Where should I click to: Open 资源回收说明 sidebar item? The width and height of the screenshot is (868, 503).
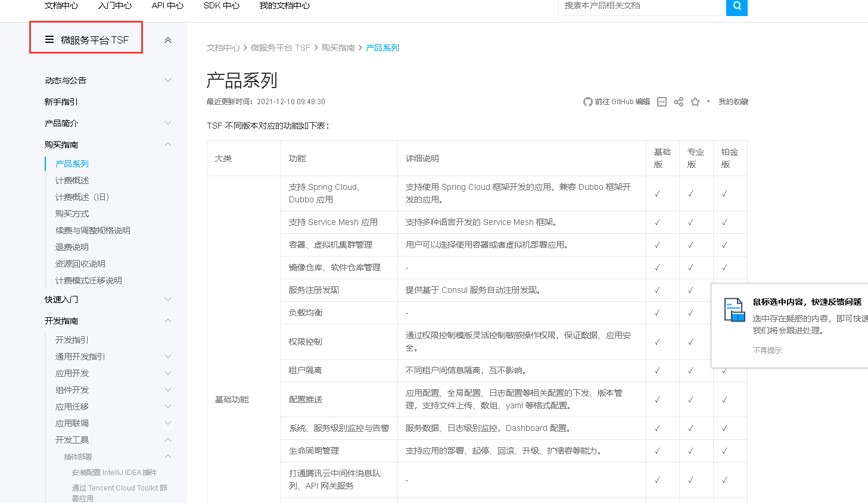click(80, 264)
